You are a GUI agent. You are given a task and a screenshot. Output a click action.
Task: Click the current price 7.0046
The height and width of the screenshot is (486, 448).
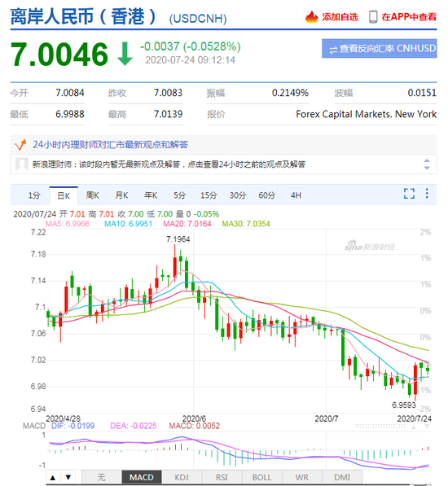(59, 55)
